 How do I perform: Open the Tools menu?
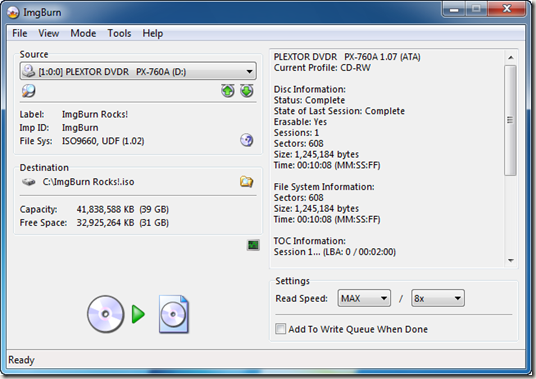coord(119,33)
